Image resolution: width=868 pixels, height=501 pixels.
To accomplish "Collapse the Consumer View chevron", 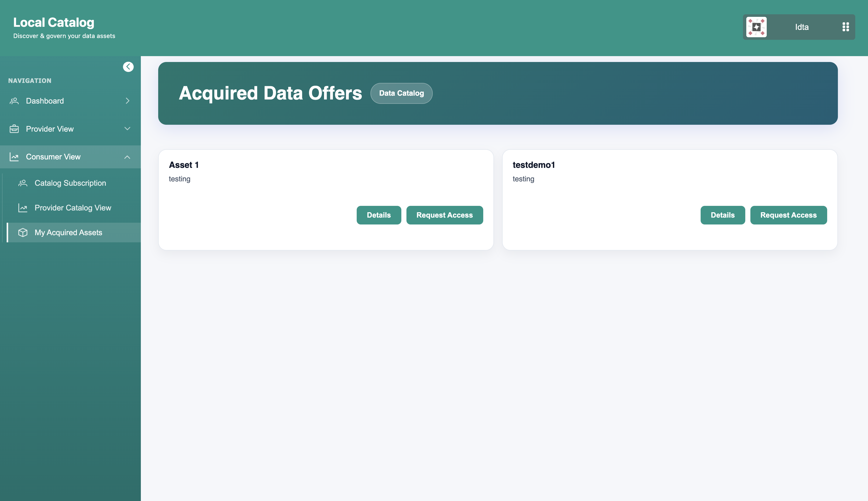I will coord(127,157).
